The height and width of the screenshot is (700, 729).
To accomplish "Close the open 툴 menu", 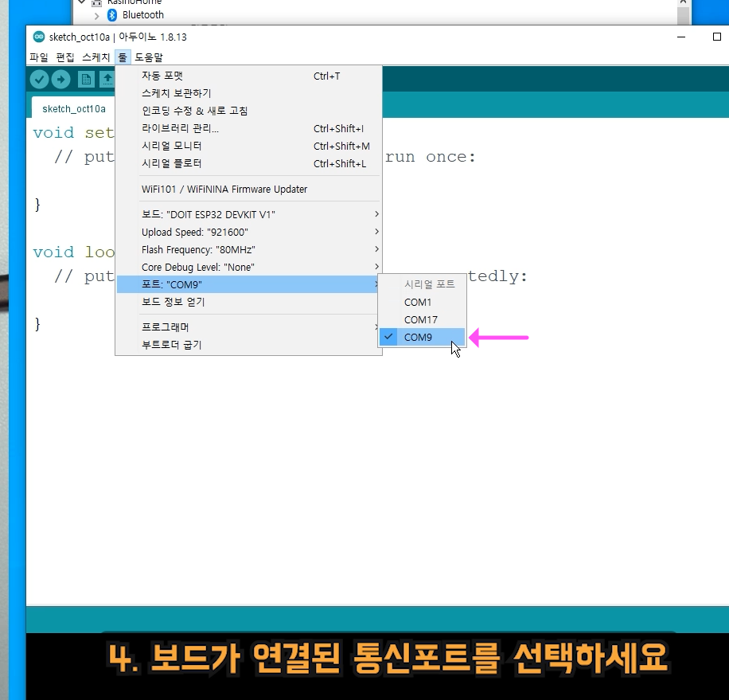I will 123,57.
